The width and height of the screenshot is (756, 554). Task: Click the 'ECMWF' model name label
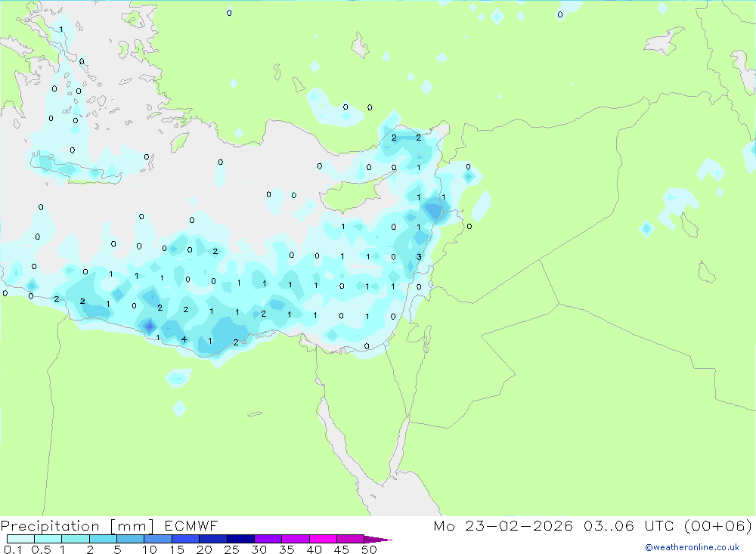(191, 525)
